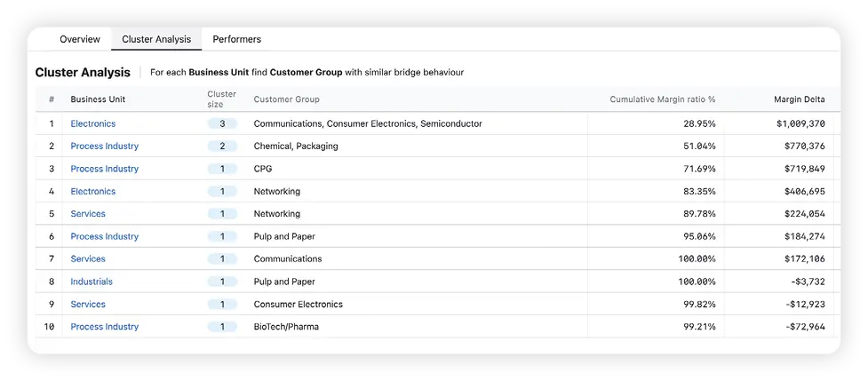Open Electronics link in row 1
Screen dimensions: 868x381
(92, 123)
